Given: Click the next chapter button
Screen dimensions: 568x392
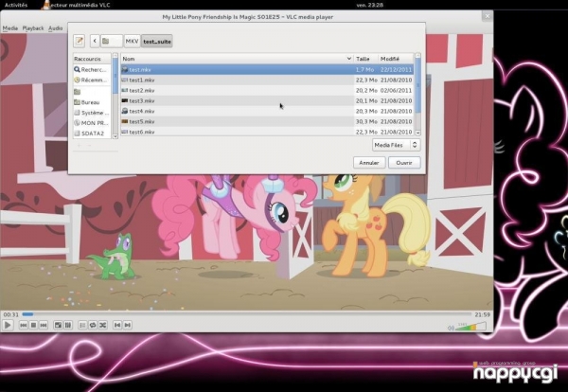Looking at the screenshot, I should tap(128, 326).
